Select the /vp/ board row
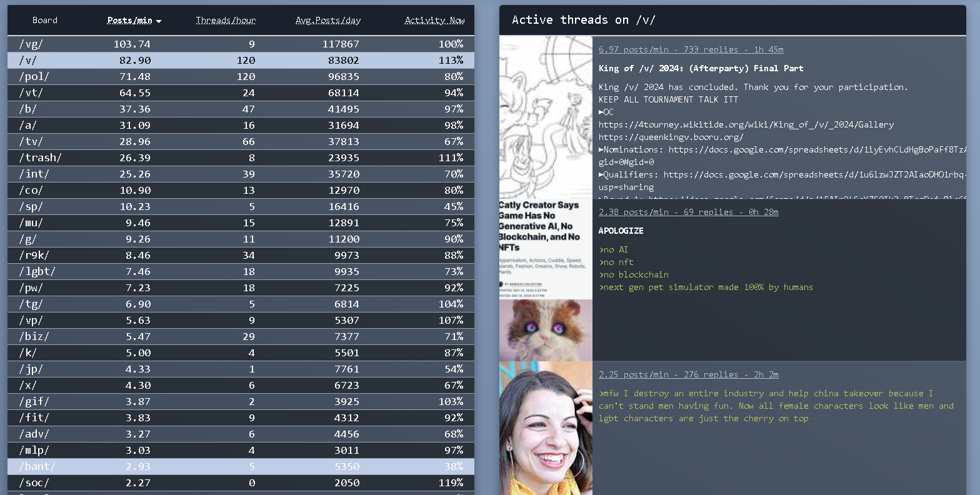Screen dimensions: 980x495 click(241, 321)
